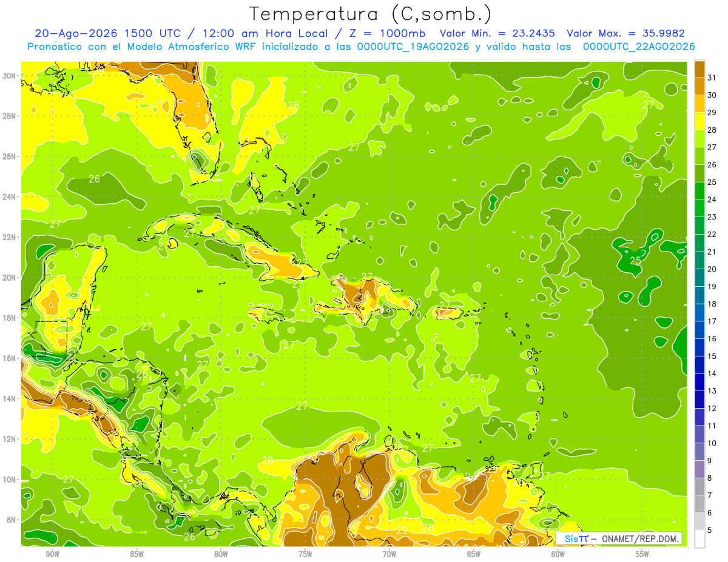This screenshot has width=728, height=562.
Task: Click the 22N latitude label
Action: click(10, 236)
